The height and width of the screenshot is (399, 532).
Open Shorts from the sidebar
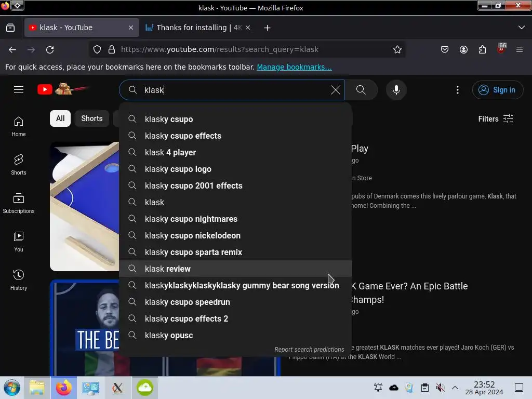(x=19, y=165)
